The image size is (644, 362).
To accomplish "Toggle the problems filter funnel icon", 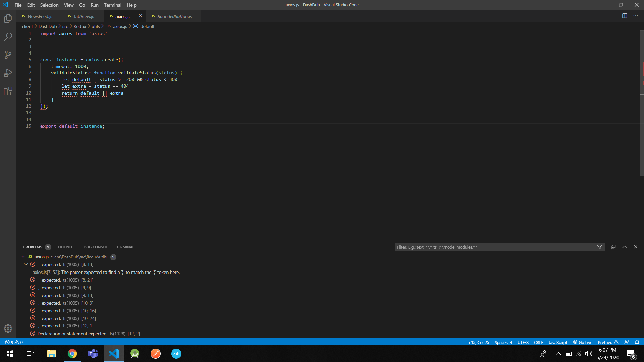I will 599,247.
